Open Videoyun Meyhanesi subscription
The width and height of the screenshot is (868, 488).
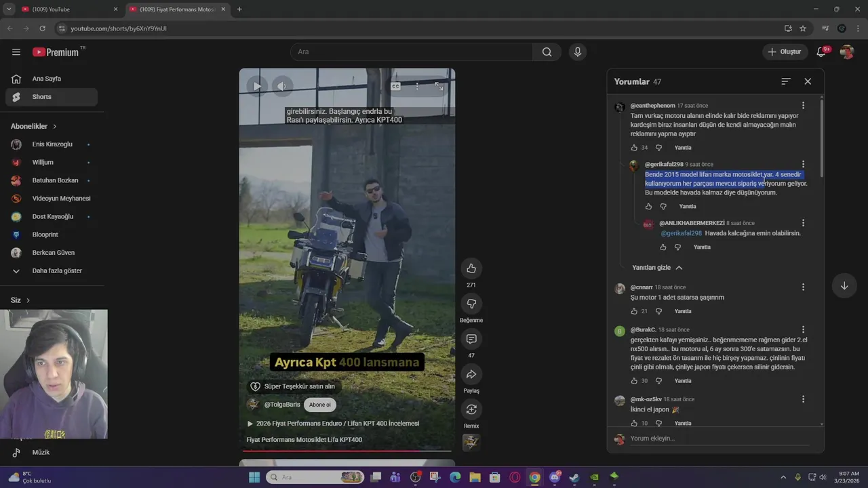(52, 199)
